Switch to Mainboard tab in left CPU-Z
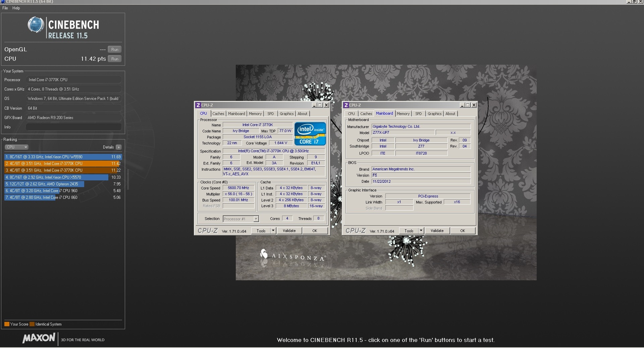 tap(236, 114)
